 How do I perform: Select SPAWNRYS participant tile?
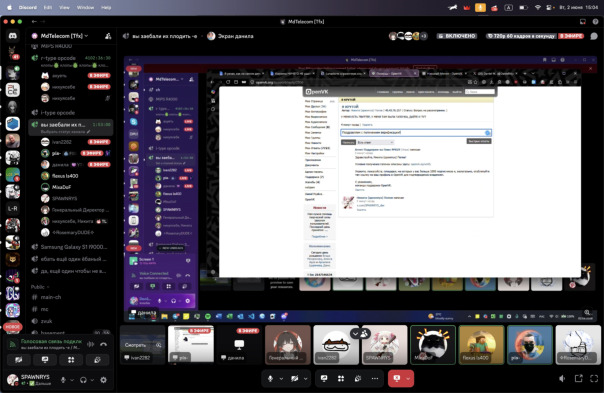[384, 344]
